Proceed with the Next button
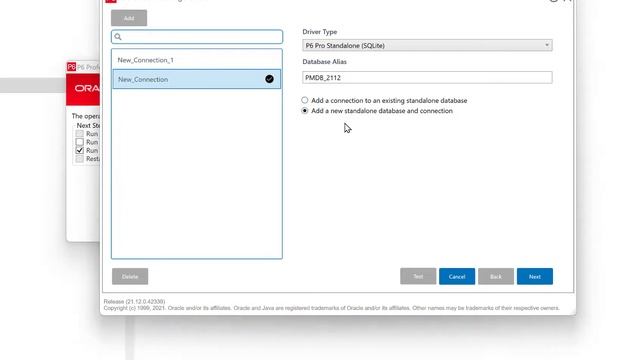The height and width of the screenshot is (360, 640). 535,276
